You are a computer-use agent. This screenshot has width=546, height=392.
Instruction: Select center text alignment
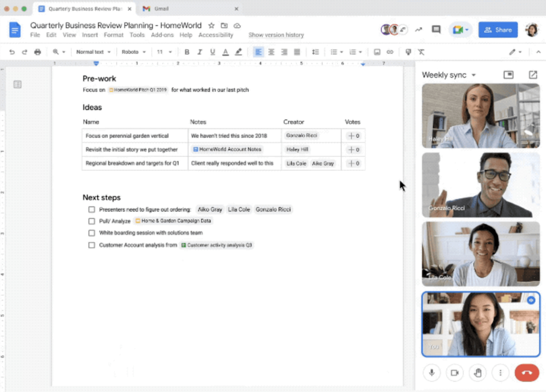coord(271,52)
